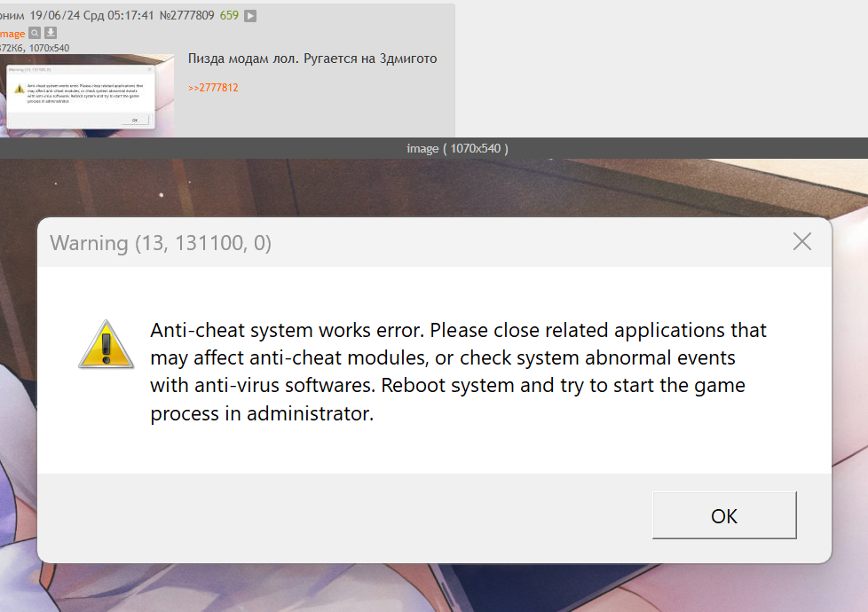The width and height of the screenshot is (868, 612).
Task: Click the yellow warning triangle icon
Action: click(107, 345)
